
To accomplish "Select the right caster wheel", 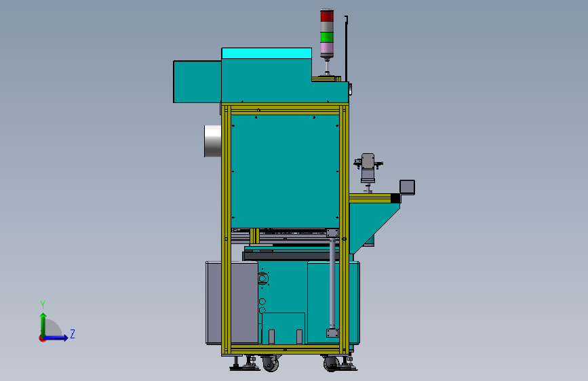I will 331,364.
